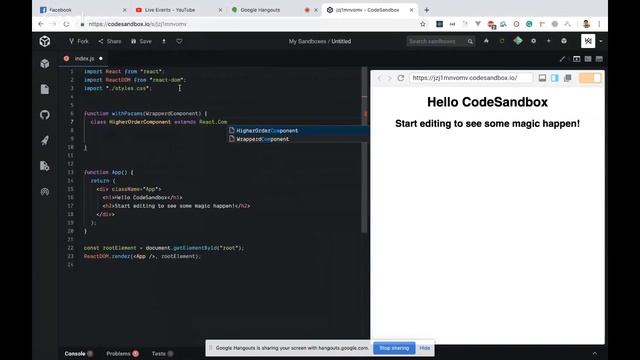
Task: Click the Chrome profile avatar
Action: pyautogui.click(x=586, y=24)
